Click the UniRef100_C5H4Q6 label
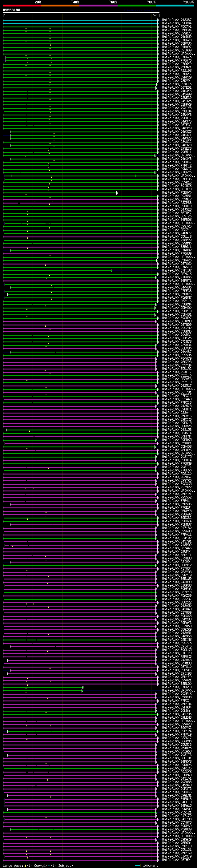Viewport: 197px width, 868px height. pos(176,446)
